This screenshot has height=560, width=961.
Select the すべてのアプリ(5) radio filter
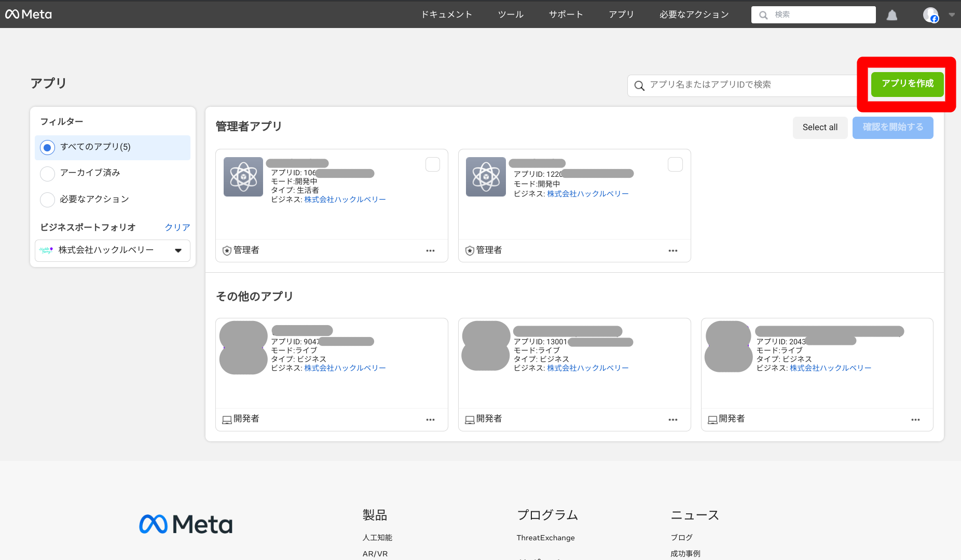click(x=48, y=148)
